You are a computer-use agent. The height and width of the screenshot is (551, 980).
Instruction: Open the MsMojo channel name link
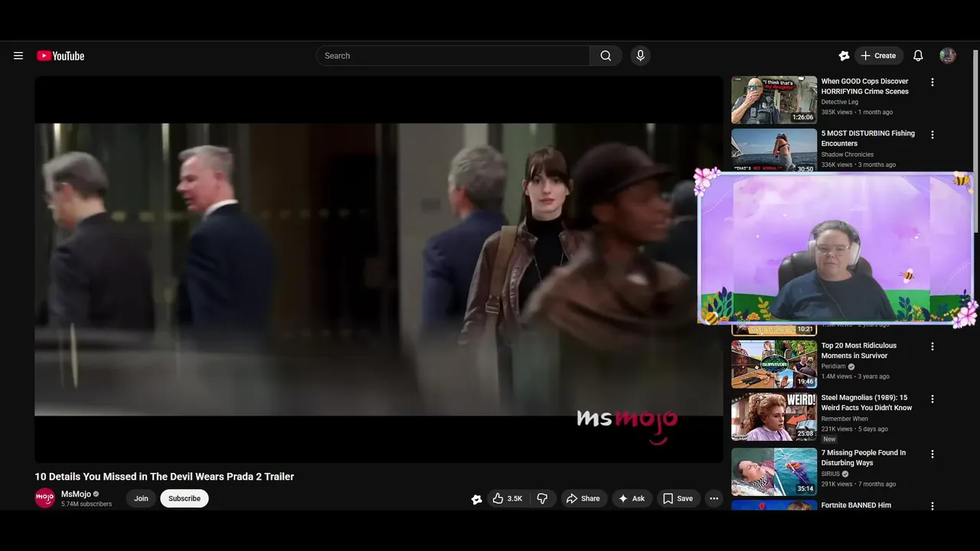[76, 494]
